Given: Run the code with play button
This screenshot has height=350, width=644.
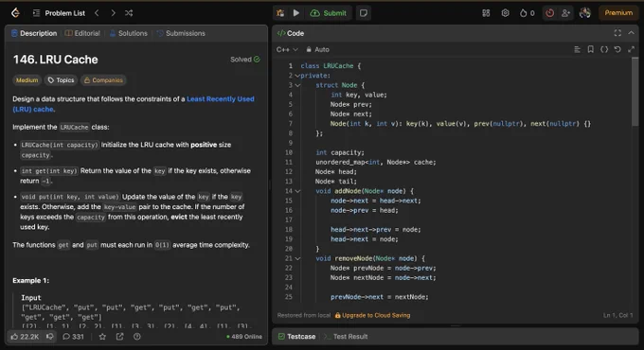Looking at the screenshot, I should pyautogui.click(x=296, y=13).
